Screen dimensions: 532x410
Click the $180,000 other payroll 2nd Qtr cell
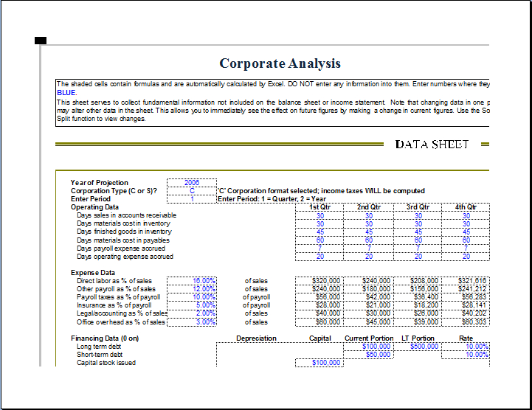click(x=368, y=289)
